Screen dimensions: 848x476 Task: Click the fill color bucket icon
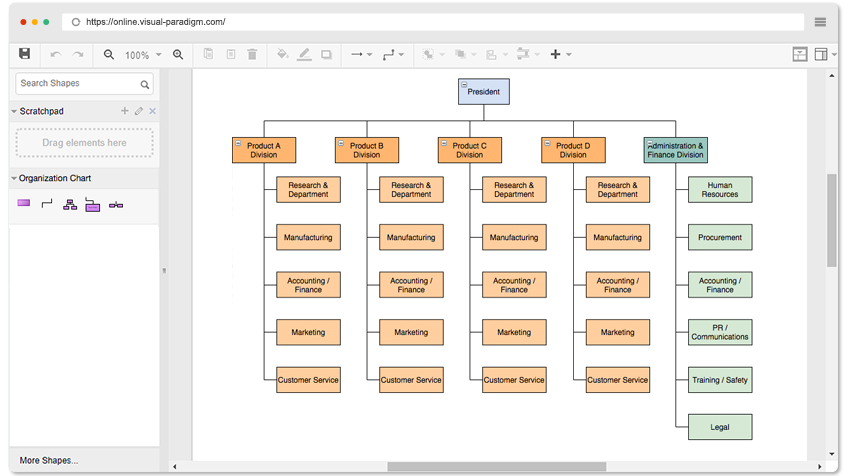pyautogui.click(x=282, y=55)
